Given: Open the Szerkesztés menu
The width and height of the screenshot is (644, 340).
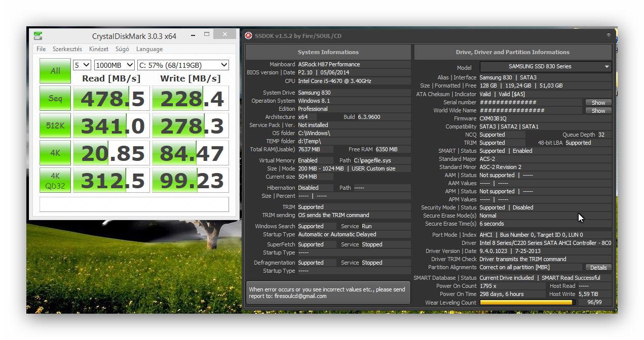Looking at the screenshot, I should (x=67, y=49).
